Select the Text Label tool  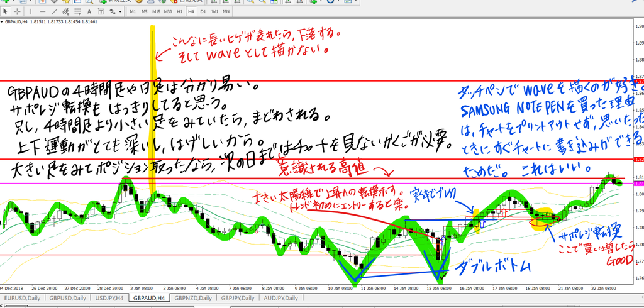101,11
